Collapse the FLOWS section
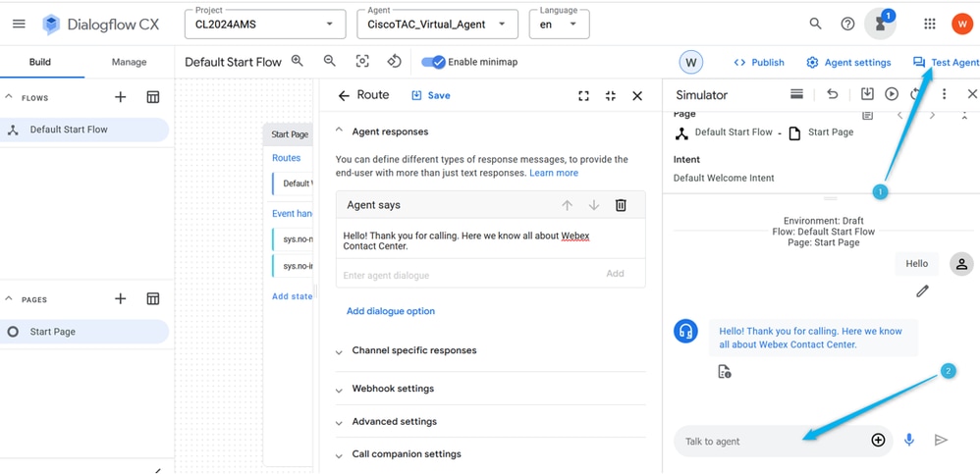Image resolution: width=980 pixels, height=474 pixels. point(9,97)
